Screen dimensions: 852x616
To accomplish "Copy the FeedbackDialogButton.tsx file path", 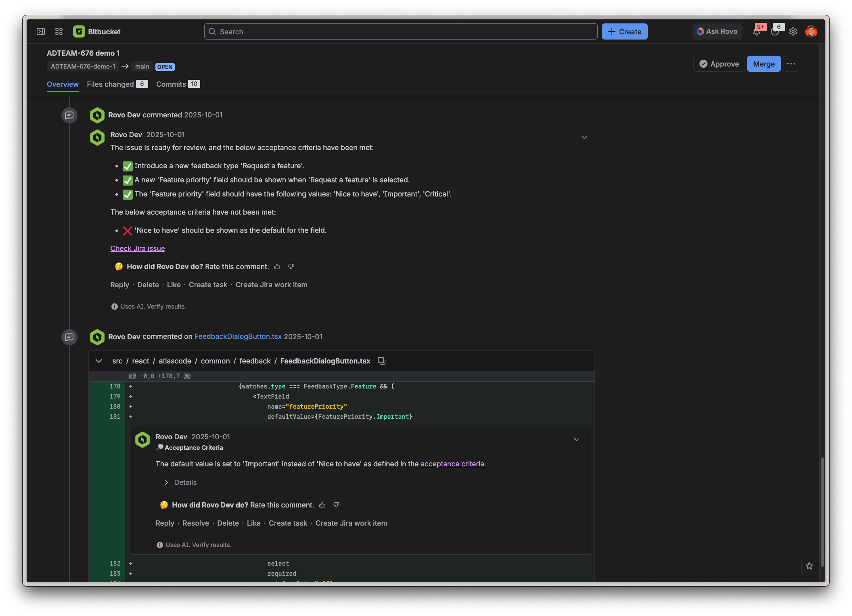I will 381,361.
